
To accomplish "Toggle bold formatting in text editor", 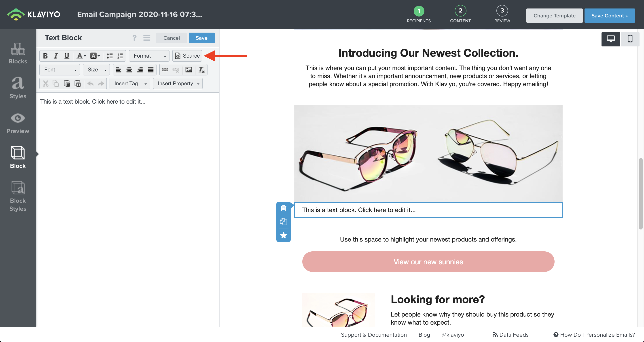I will tap(45, 56).
